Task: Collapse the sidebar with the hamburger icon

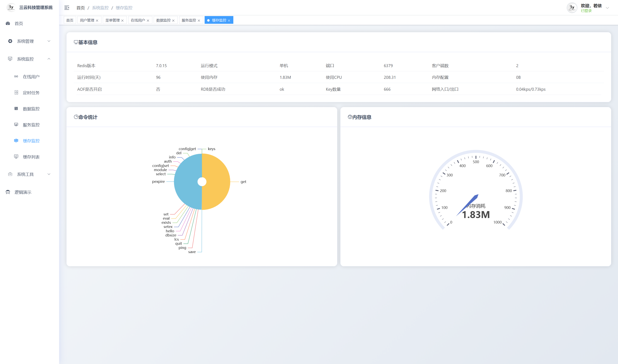Action: 67,8
